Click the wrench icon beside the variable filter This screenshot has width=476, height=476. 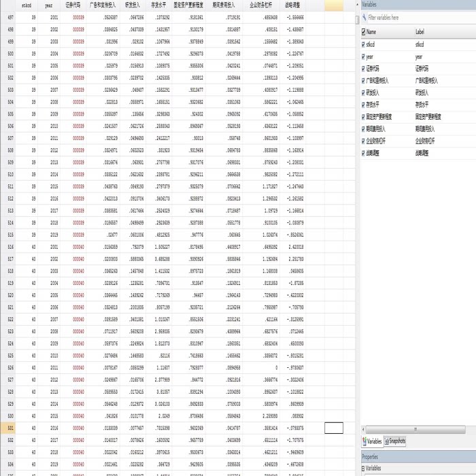[x=364, y=18]
